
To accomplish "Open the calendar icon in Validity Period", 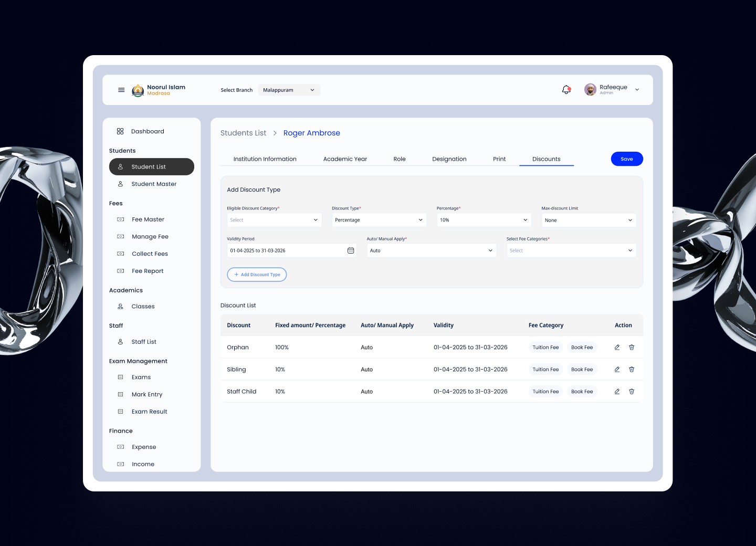I will tap(350, 250).
